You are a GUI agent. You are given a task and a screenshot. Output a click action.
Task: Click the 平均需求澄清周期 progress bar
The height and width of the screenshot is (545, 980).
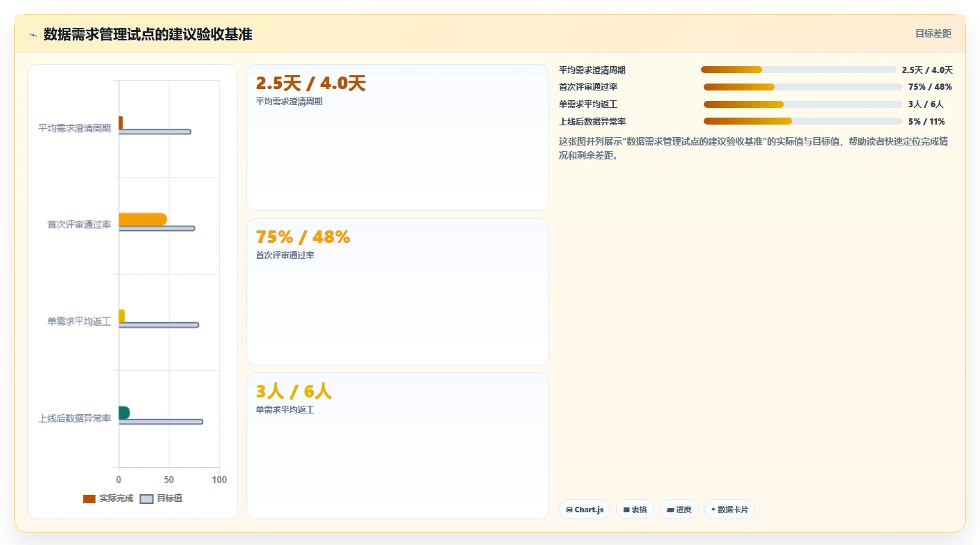pyautogui.click(x=798, y=70)
